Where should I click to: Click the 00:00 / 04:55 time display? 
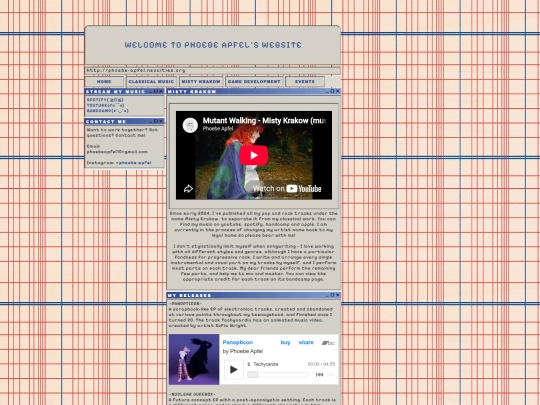click(321, 364)
